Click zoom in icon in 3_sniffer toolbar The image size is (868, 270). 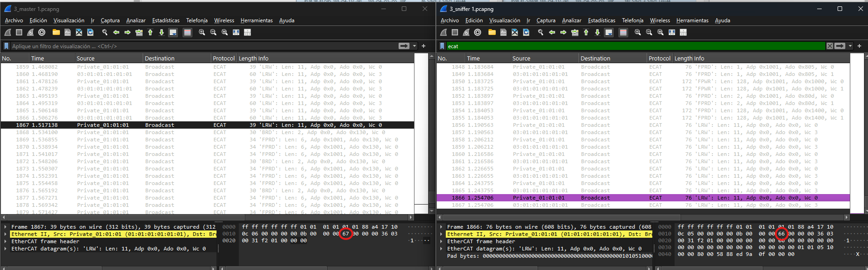click(x=638, y=32)
